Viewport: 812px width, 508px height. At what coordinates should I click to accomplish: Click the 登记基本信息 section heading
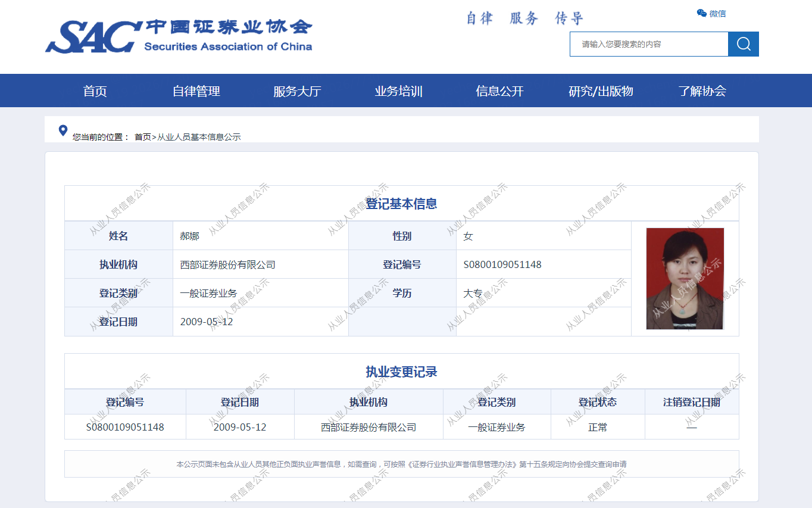point(401,204)
